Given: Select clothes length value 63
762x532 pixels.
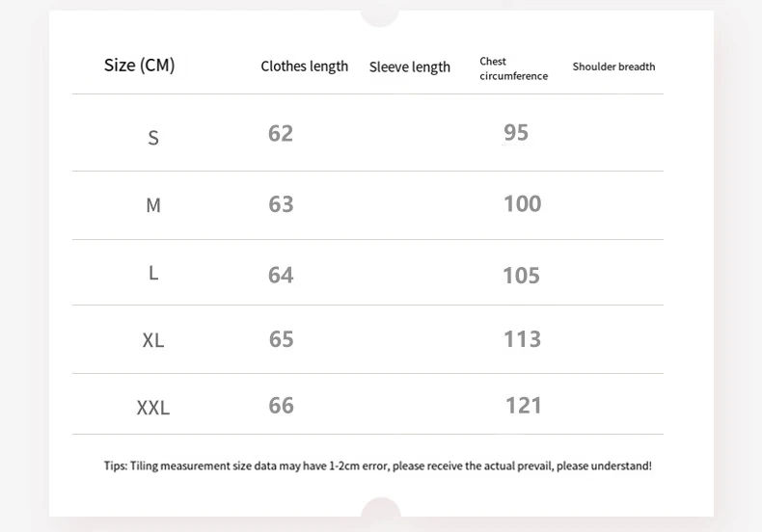Looking at the screenshot, I should [281, 204].
